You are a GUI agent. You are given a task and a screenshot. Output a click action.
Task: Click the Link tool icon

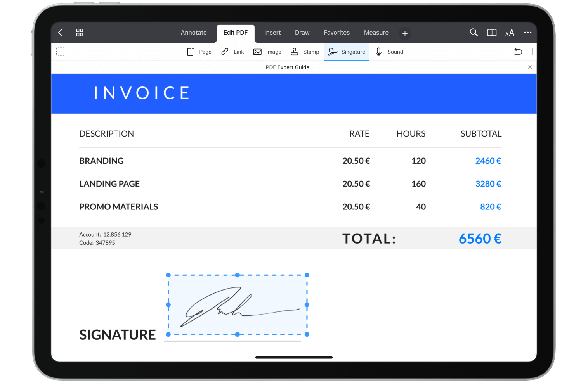225,52
